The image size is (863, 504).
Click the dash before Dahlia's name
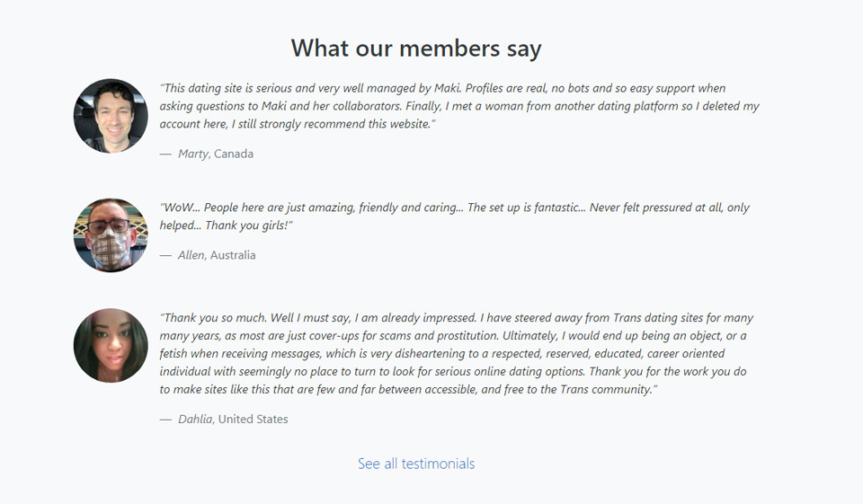(165, 419)
